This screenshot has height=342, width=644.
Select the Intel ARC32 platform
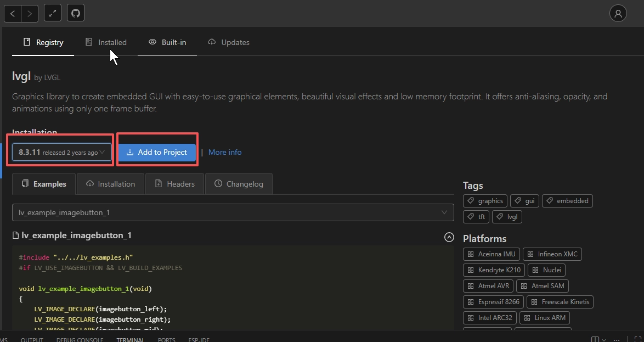tap(490, 318)
